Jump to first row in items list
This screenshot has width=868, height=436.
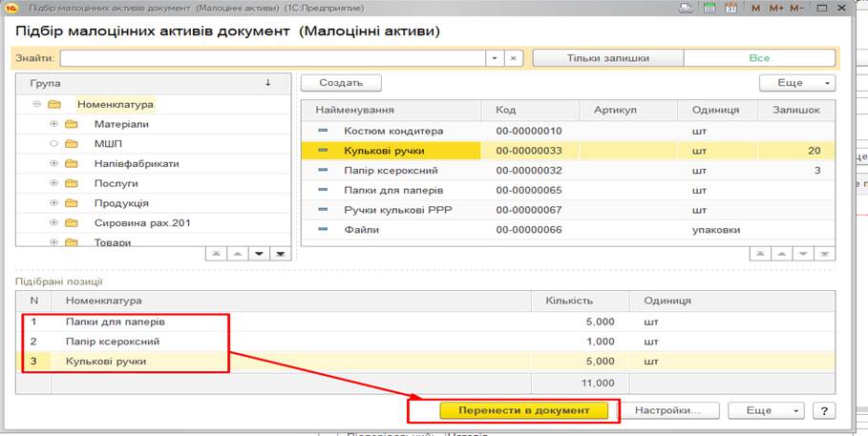[758, 253]
